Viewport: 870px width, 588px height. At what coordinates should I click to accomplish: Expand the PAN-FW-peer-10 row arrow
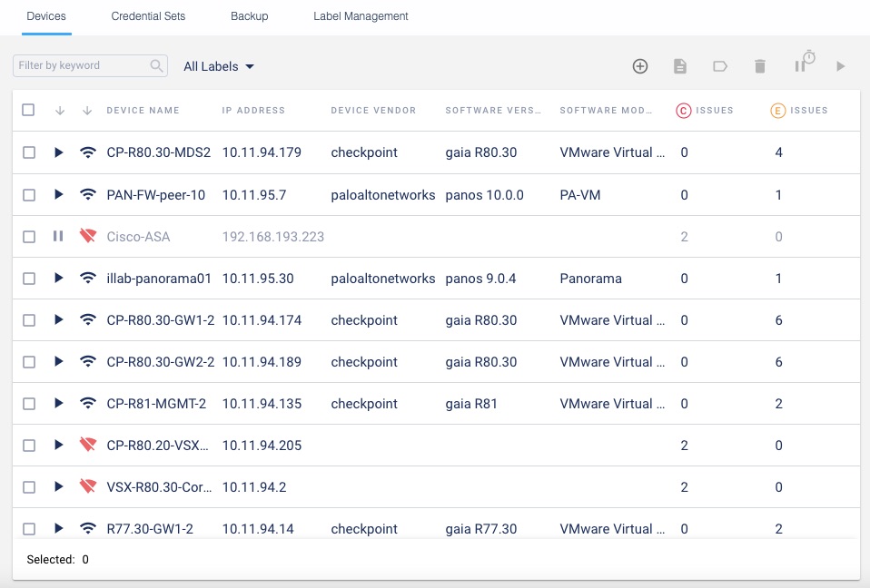pos(59,195)
